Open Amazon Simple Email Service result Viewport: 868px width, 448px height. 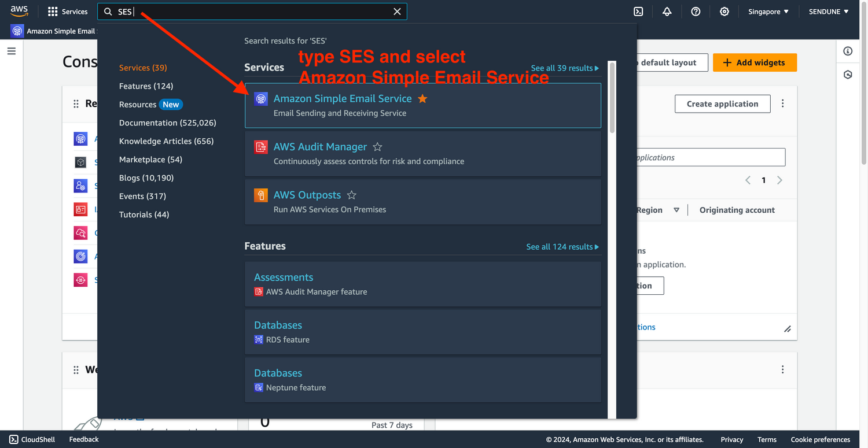(342, 99)
